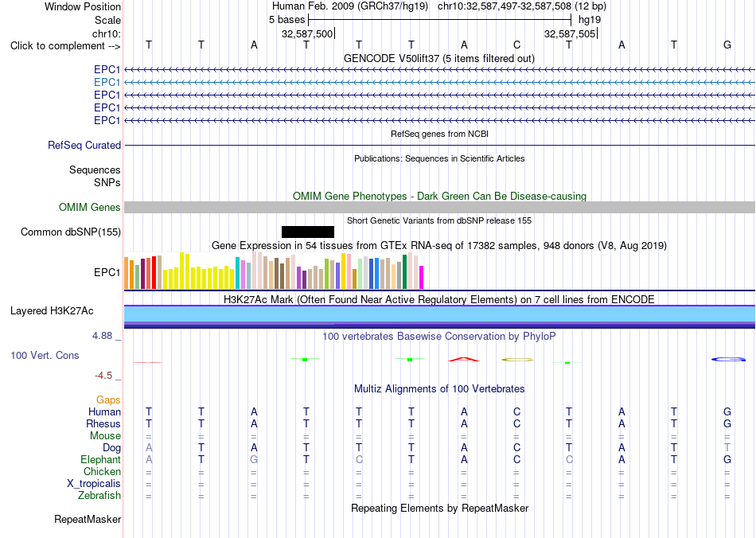Click the 'Elephant' species row label

pyautogui.click(x=100, y=459)
